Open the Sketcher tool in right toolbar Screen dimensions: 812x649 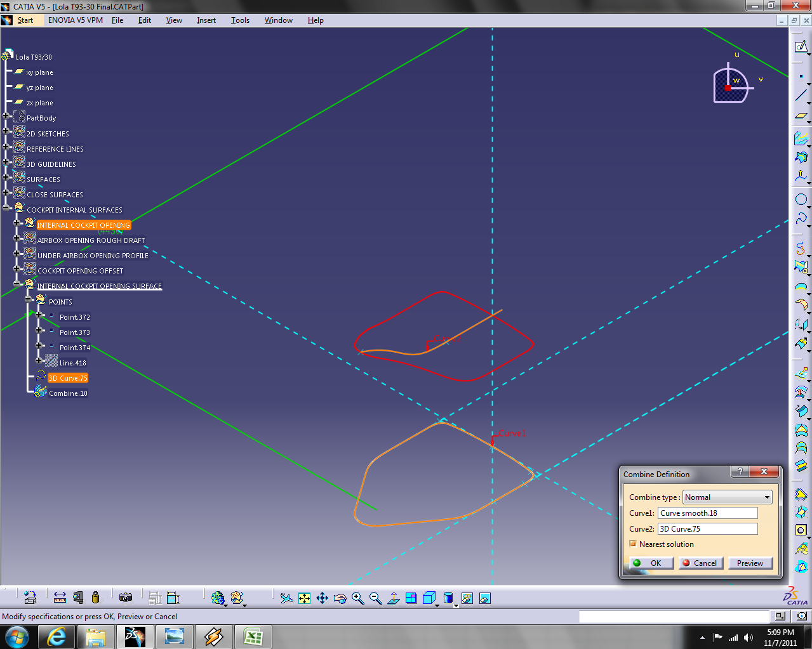(801, 47)
